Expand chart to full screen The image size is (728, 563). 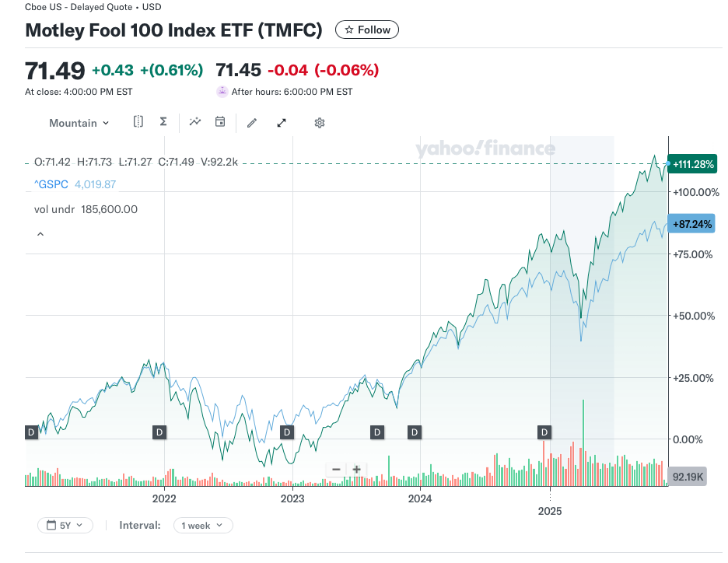(x=282, y=123)
